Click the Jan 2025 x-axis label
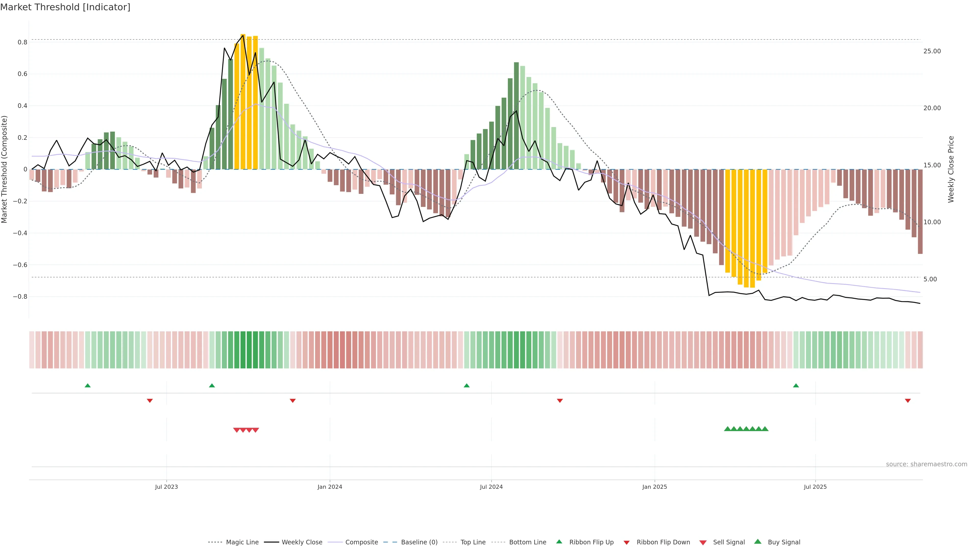The height and width of the screenshot is (551, 980). tap(654, 487)
